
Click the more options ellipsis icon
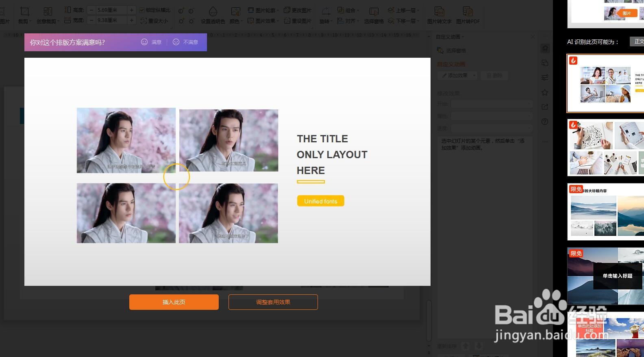click(545, 141)
